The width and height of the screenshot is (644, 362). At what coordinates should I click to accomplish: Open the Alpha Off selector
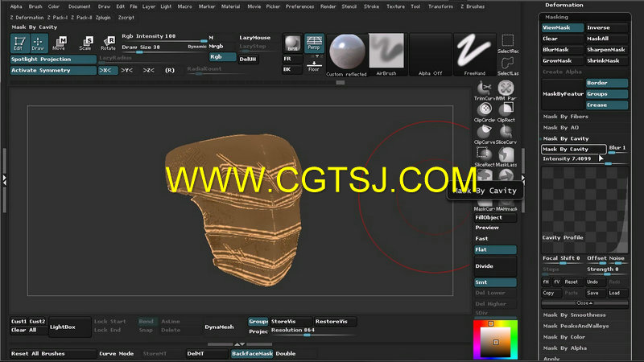pyautogui.click(x=430, y=55)
